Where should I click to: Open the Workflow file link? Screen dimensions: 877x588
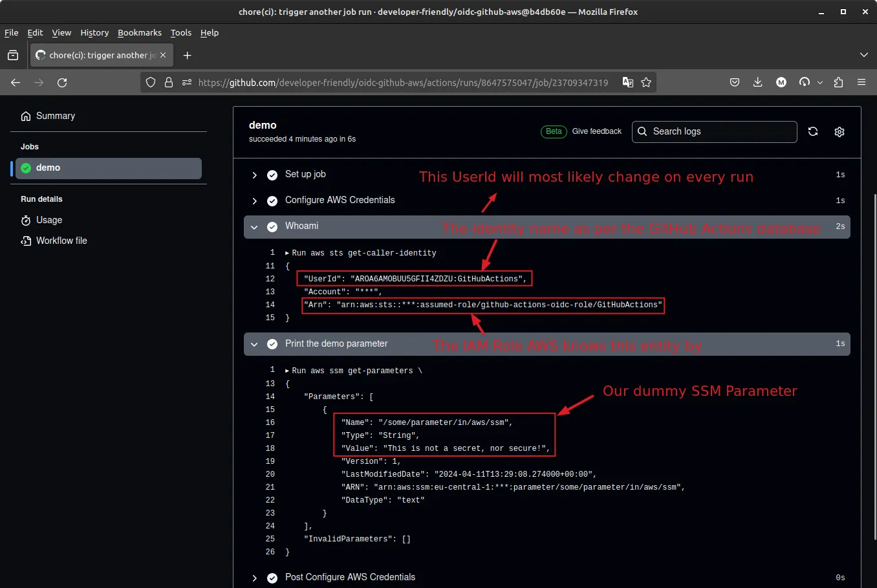[61, 241]
